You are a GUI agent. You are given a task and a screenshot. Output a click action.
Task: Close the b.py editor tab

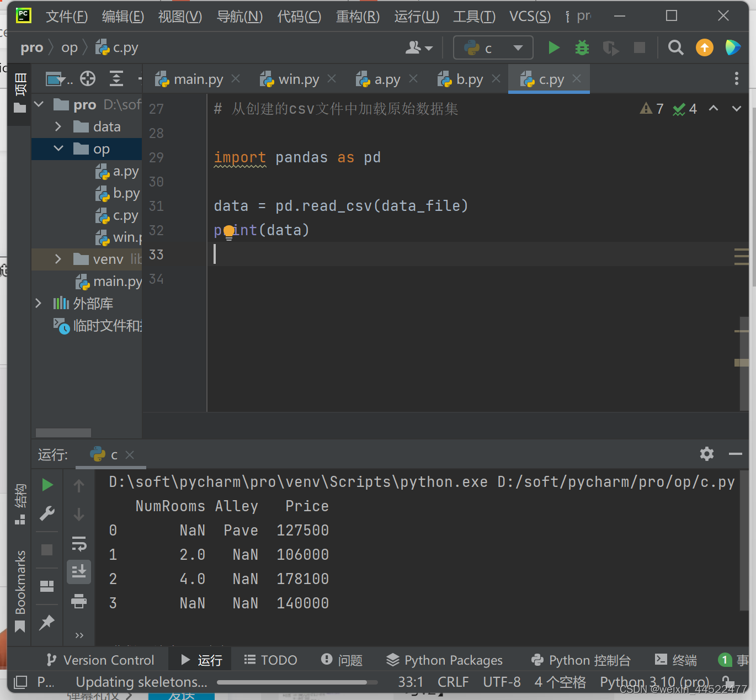pyautogui.click(x=496, y=79)
